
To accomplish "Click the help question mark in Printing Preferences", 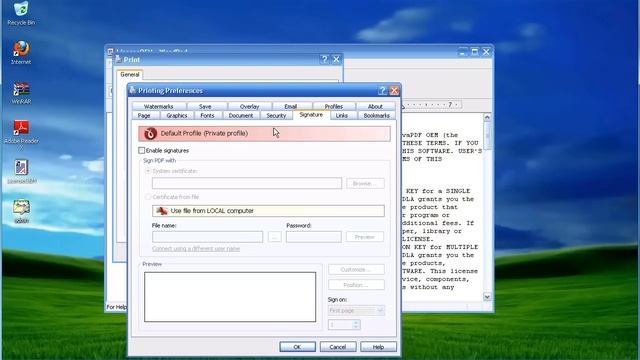I will (x=382, y=90).
